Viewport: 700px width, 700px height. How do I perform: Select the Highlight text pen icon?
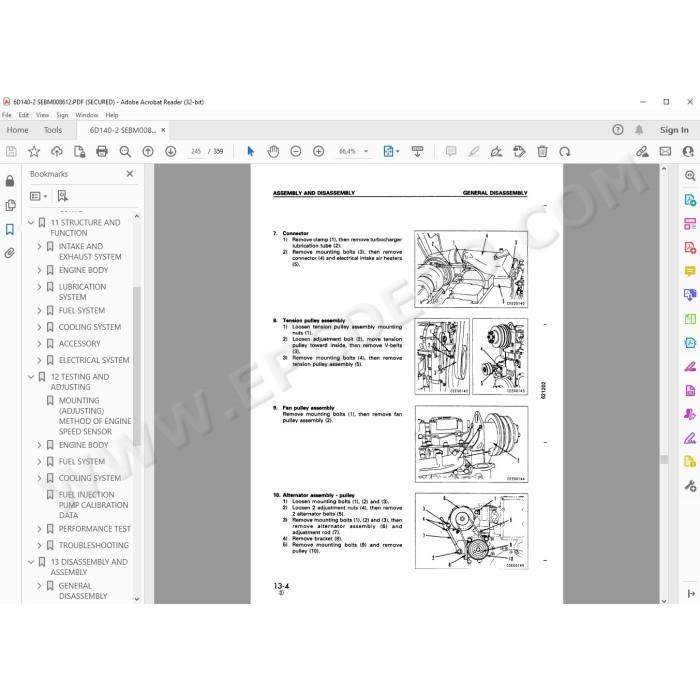pos(474,152)
